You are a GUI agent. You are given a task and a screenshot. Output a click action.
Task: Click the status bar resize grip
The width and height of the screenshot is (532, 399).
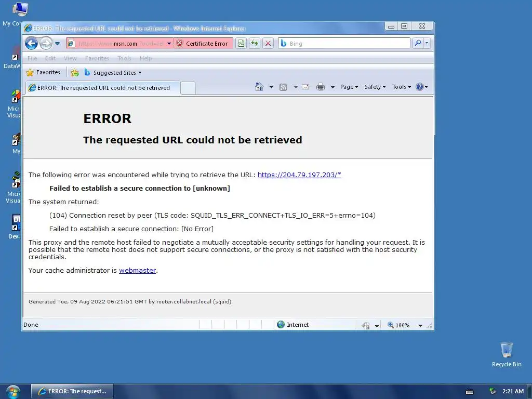430,326
